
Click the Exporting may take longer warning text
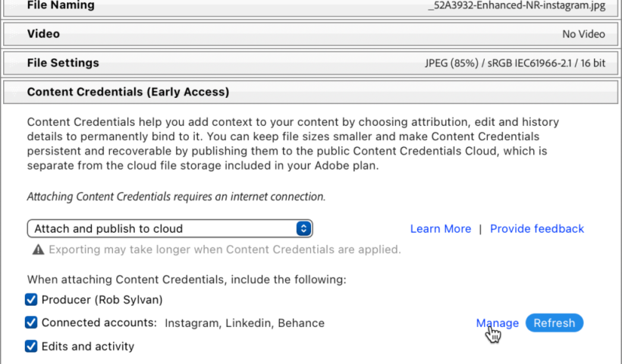(x=225, y=249)
